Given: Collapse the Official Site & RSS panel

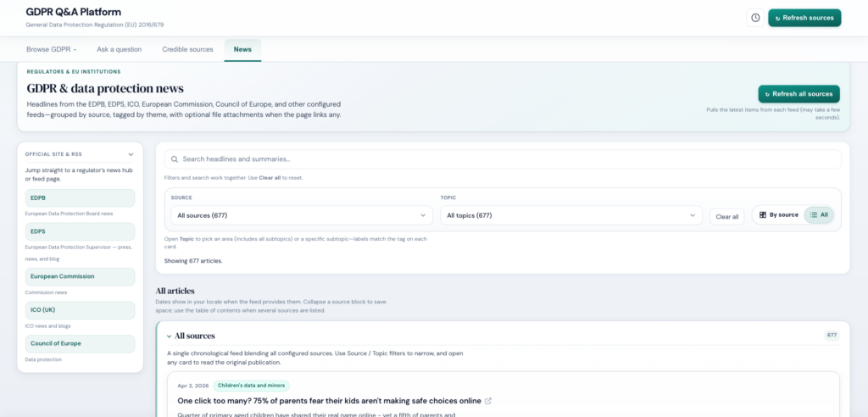Looking at the screenshot, I should [131, 154].
